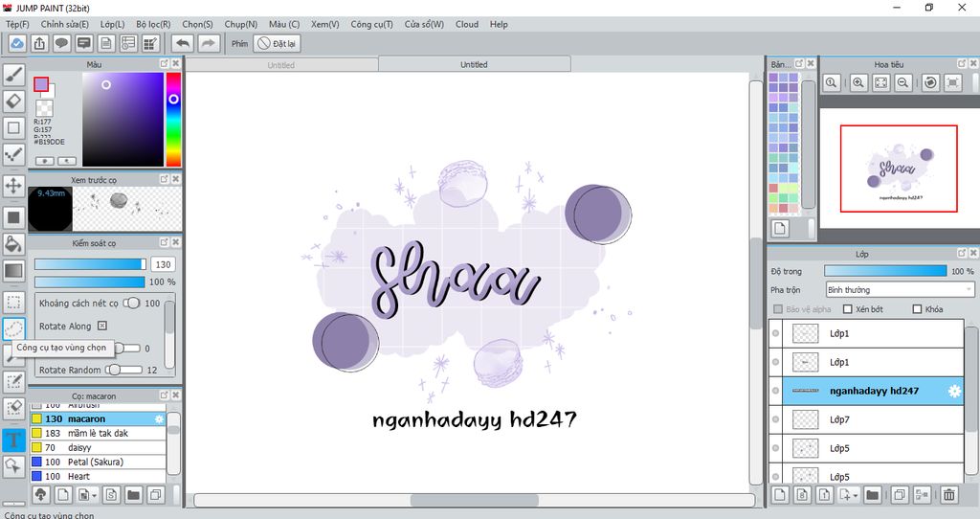Click the horizontal canvas scrollbar
Screen dimensions: 980x519
pos(474,500)
